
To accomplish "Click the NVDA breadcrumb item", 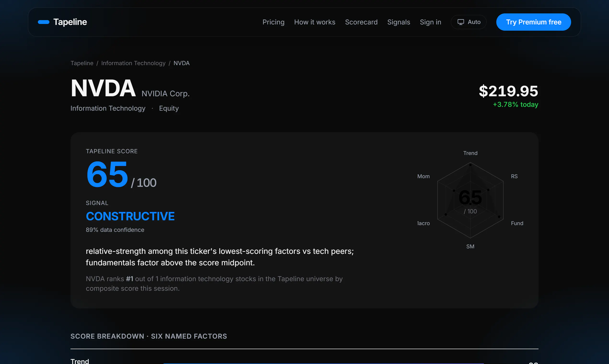I will (182, 63).
